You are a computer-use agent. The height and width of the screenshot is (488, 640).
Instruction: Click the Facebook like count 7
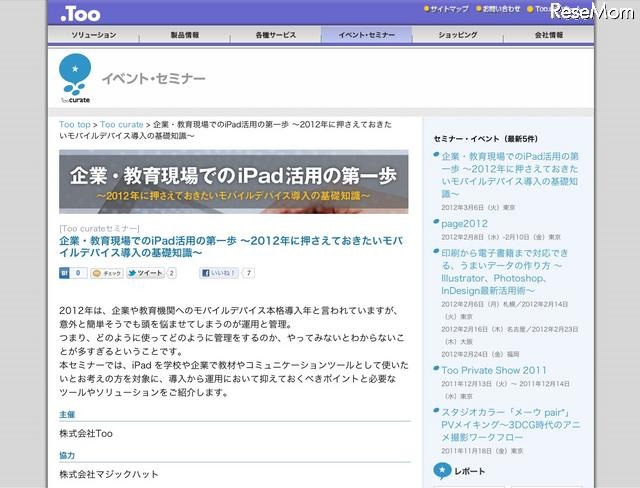[x=248, y=273]
